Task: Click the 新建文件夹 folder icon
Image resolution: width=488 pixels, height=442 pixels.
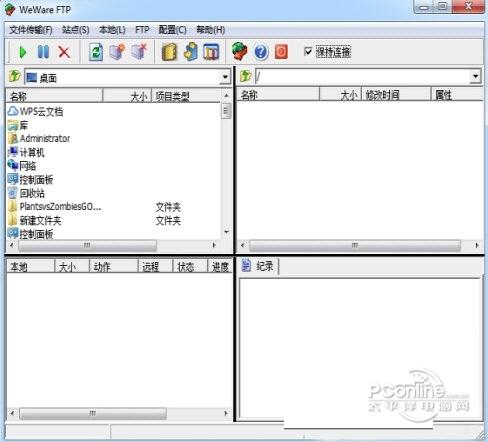Action: pyautogui.click(x=13, y=220)
